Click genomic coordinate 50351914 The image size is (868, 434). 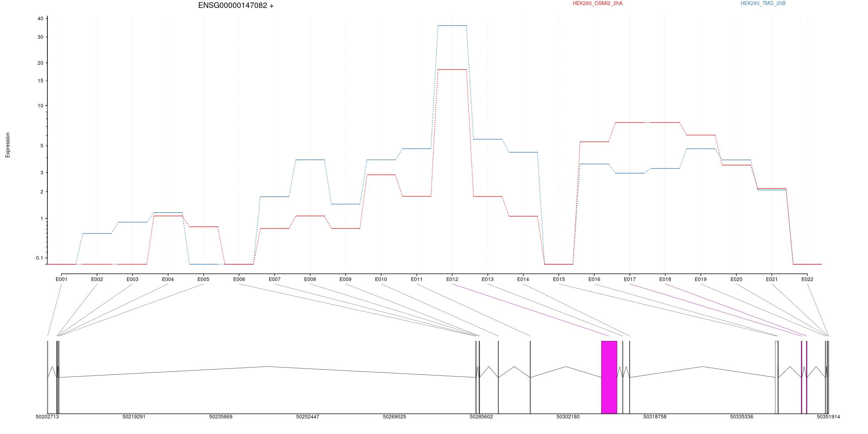coord(829,417)
